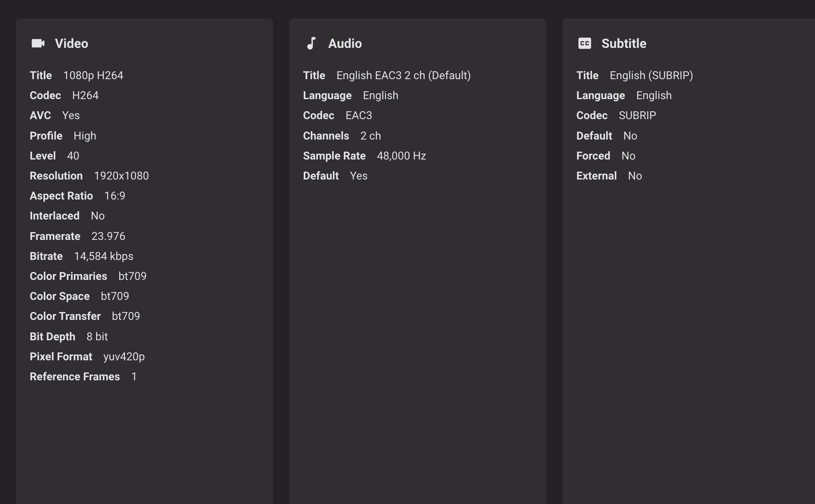Click the 48,000 Hz sample rate value
Screen dimensions: 815x504
click(401, 156)
